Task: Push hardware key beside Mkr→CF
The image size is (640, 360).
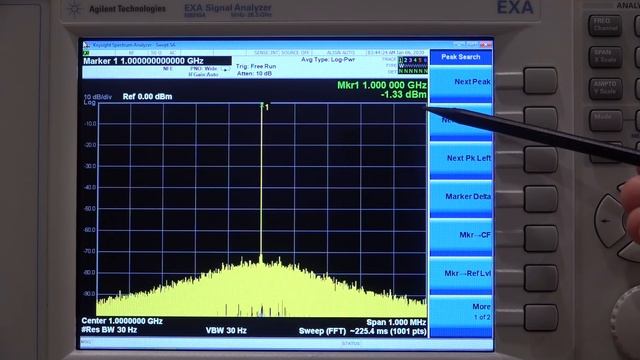Action: pyautogui.click(x=540, y=238)
